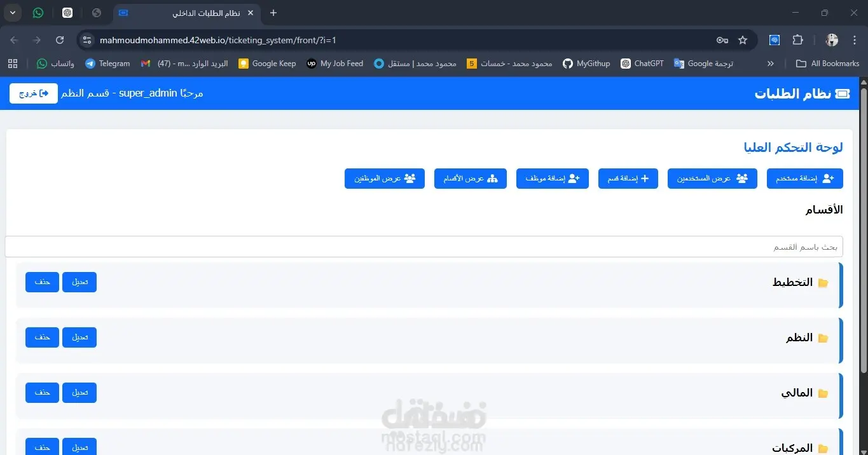This screenshot has height=455, width=868.
Task: Close the نظام الطلبات الداخلي tab
Action: (251, 13)
